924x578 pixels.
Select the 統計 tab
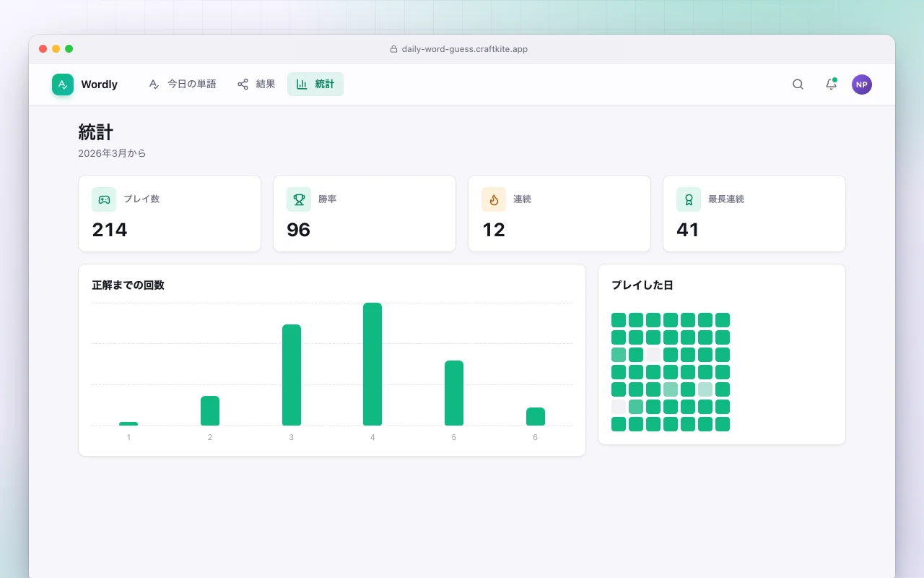tap(315, 85)
